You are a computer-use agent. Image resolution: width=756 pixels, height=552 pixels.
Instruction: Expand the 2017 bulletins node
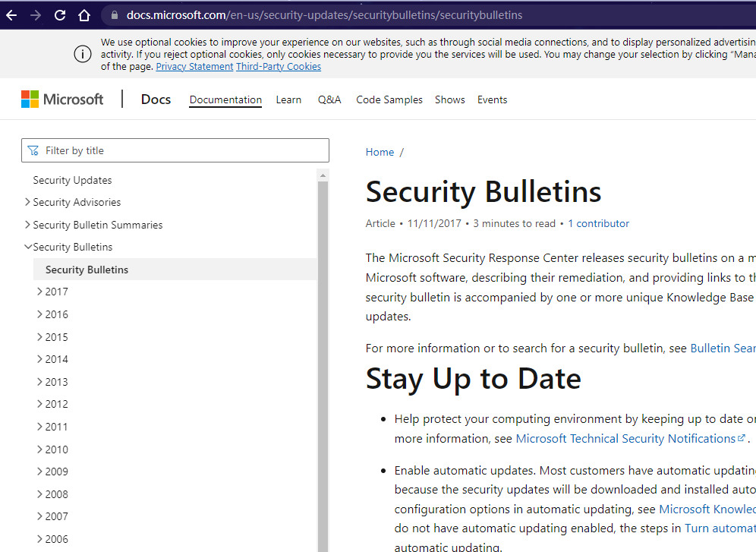(40, 292)
